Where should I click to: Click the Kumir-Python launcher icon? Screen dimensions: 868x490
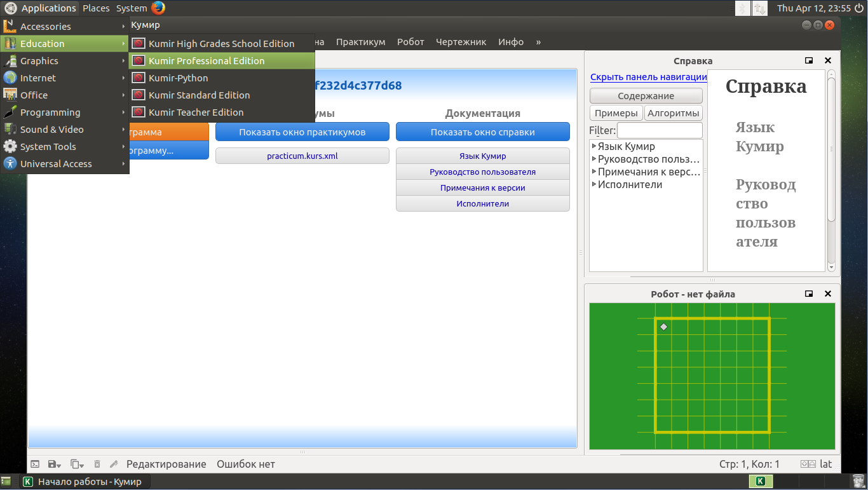tap(138, 78)
